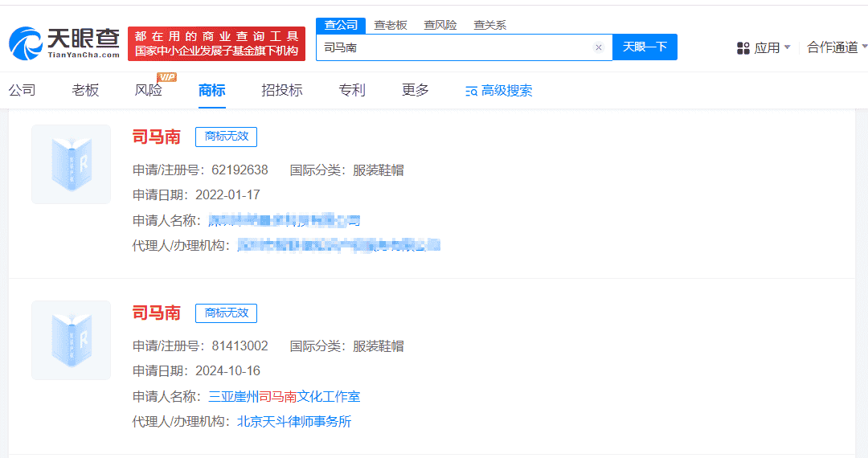Open the 更多 menu tab

[x=416, y=90]
